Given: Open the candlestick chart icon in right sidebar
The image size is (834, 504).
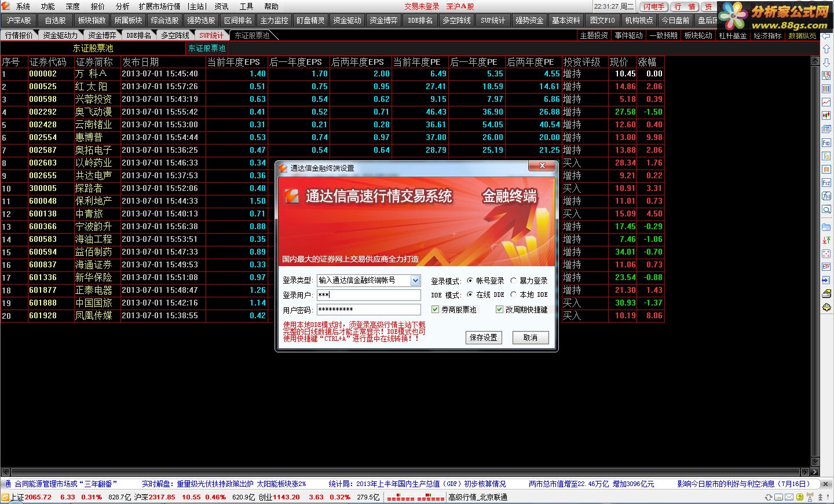Looking at the screenshot, I should tap(826, 115).
